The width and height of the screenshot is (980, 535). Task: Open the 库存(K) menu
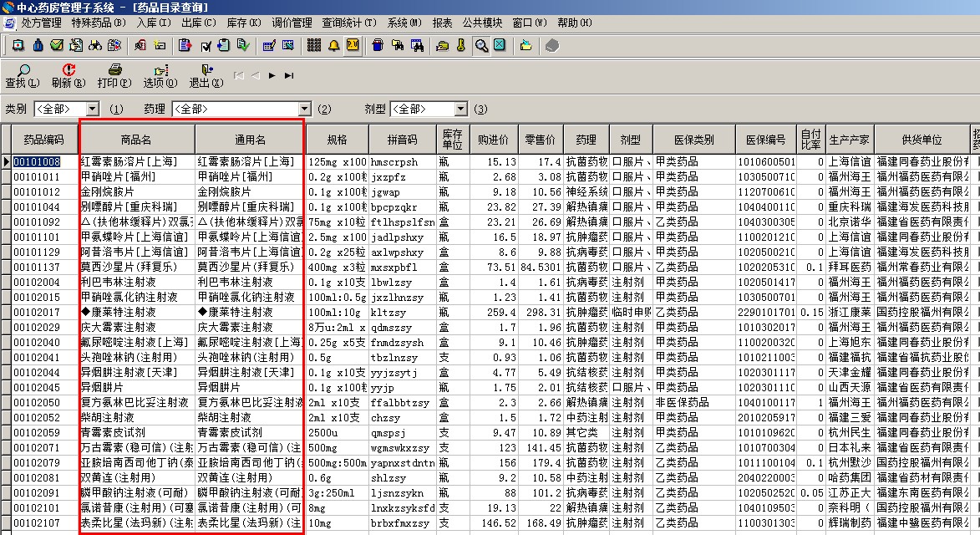tap(244, 23)
